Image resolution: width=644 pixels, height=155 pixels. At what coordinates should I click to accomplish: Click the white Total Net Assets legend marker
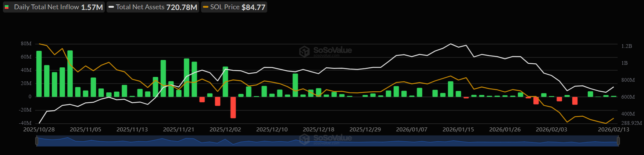pyautogui.click(x=111, y=7)
